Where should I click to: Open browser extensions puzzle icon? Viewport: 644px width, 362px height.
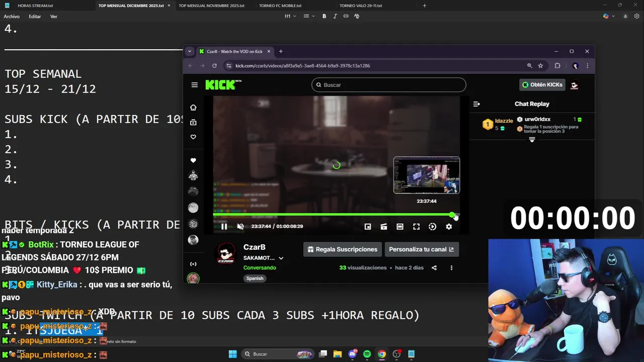pos(557,65)
